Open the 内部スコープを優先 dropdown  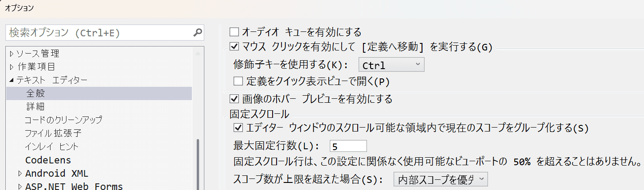tap(441, 179)
